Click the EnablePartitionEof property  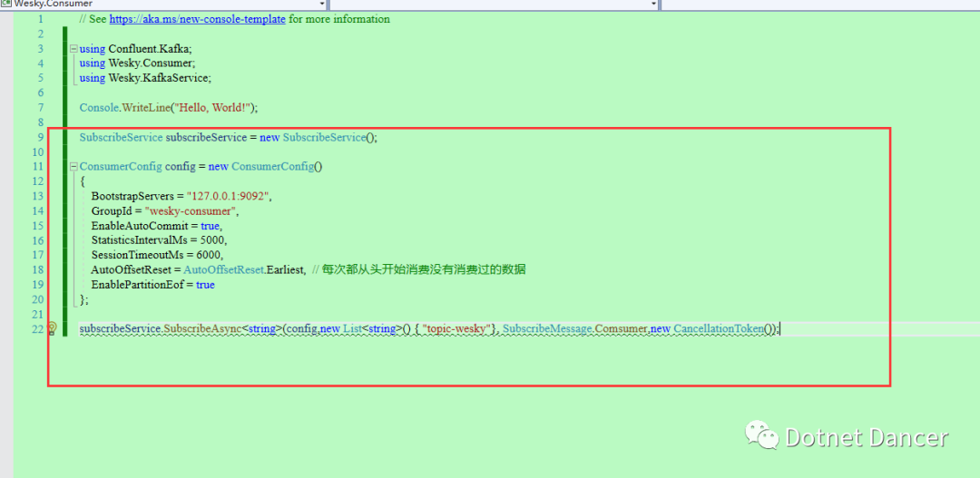pos(138,284)
